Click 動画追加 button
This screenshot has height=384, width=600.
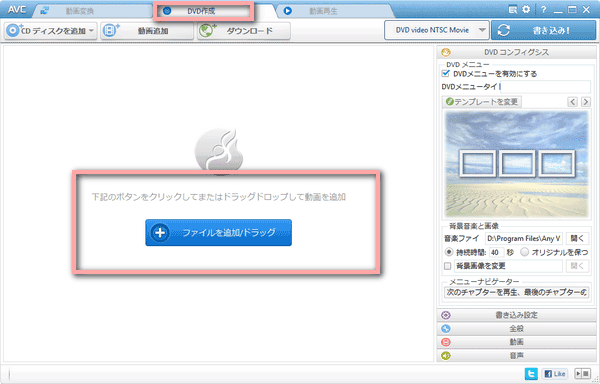pyautogui.click(x=147, y=31)
